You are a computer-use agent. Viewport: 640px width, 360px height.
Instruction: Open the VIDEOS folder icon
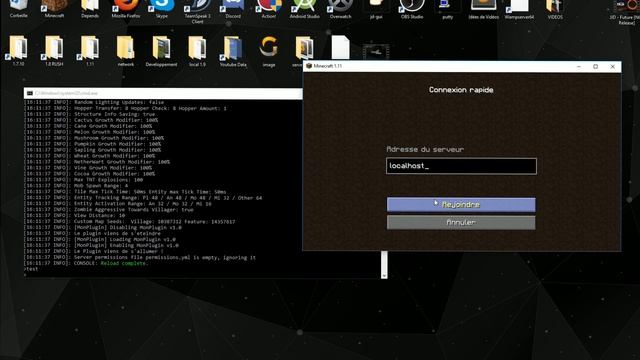tap(555, 8)
